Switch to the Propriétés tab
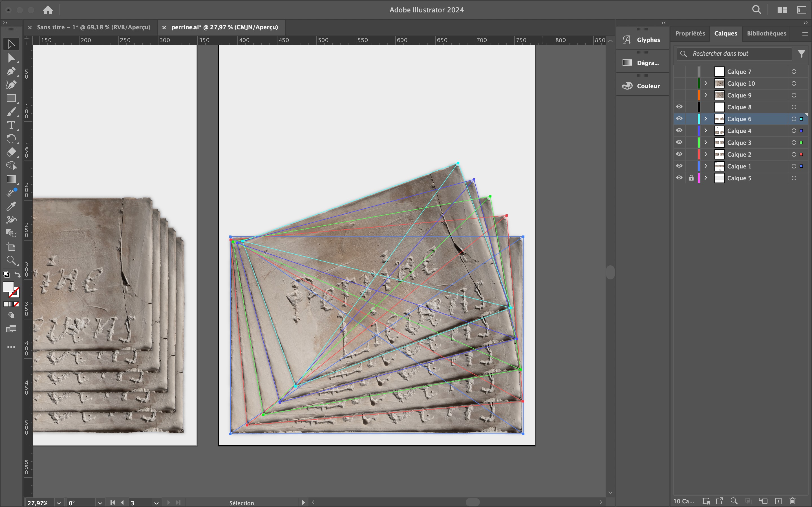812x507 pixels. point(690,33)
